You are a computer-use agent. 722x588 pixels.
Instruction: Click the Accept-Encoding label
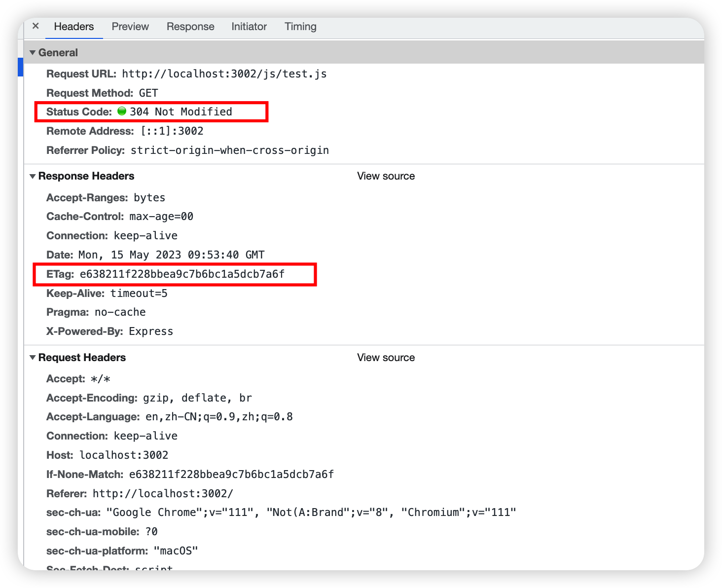pos(92,398)
